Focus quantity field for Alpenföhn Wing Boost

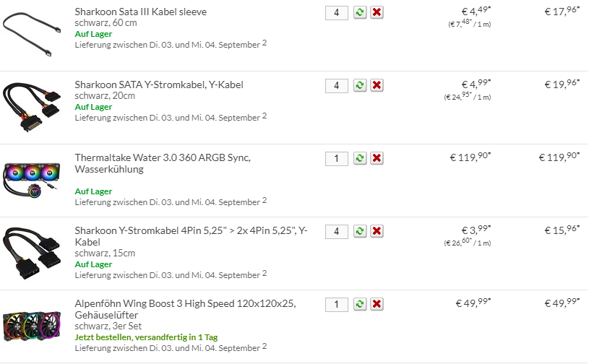pos(336,304)
